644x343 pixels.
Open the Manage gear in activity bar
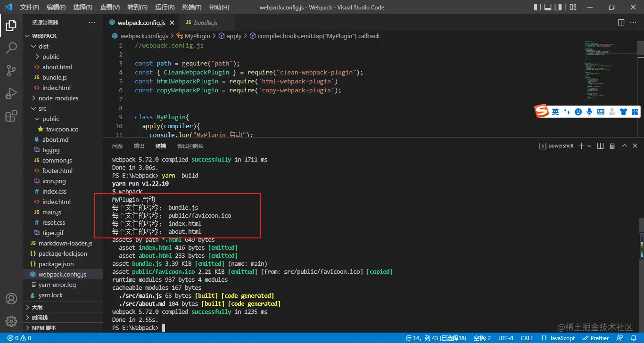coord(11,321)
